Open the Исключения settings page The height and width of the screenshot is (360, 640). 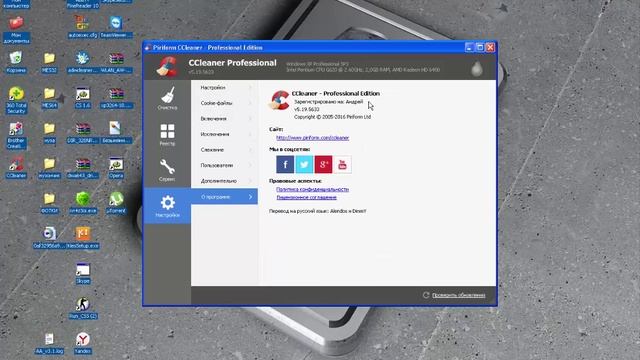[224, 134]
